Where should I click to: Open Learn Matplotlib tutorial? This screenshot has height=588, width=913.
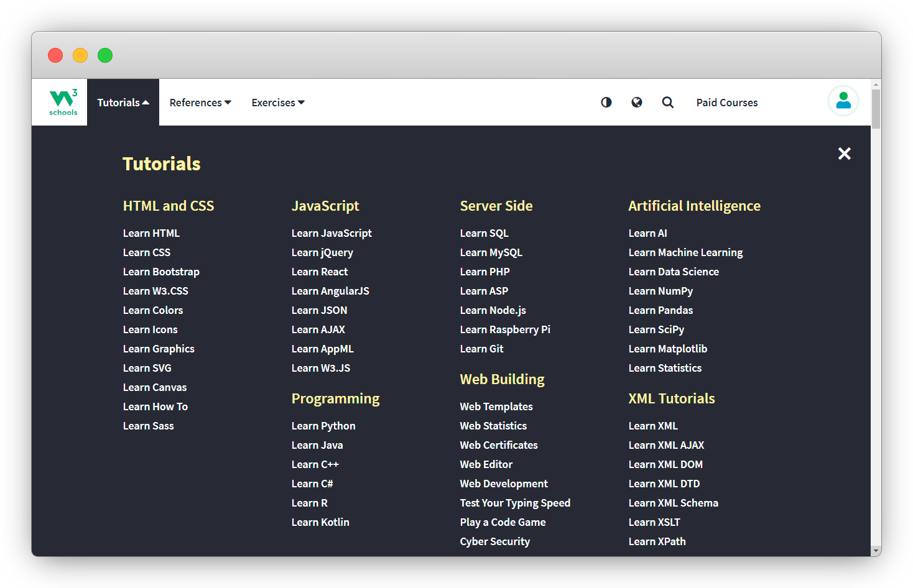[x=668, y=349]
